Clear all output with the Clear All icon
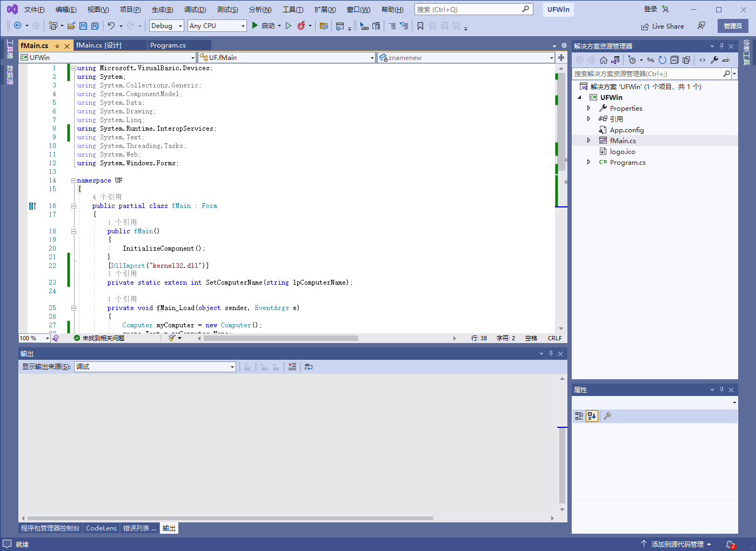This screenshot has height=551, width=756. tap(292, 367)
